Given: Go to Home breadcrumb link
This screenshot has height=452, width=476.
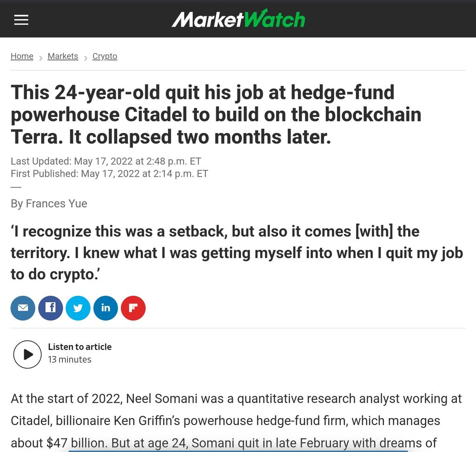Looking at the screenshot, I should 22,56.
